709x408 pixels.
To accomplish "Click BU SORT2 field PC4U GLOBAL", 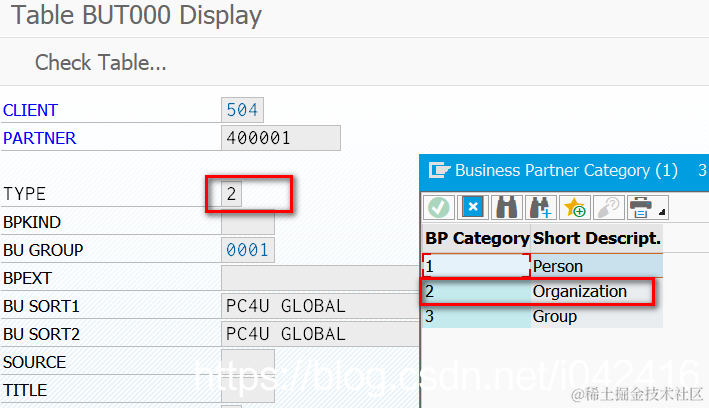I will pos(320,334).
